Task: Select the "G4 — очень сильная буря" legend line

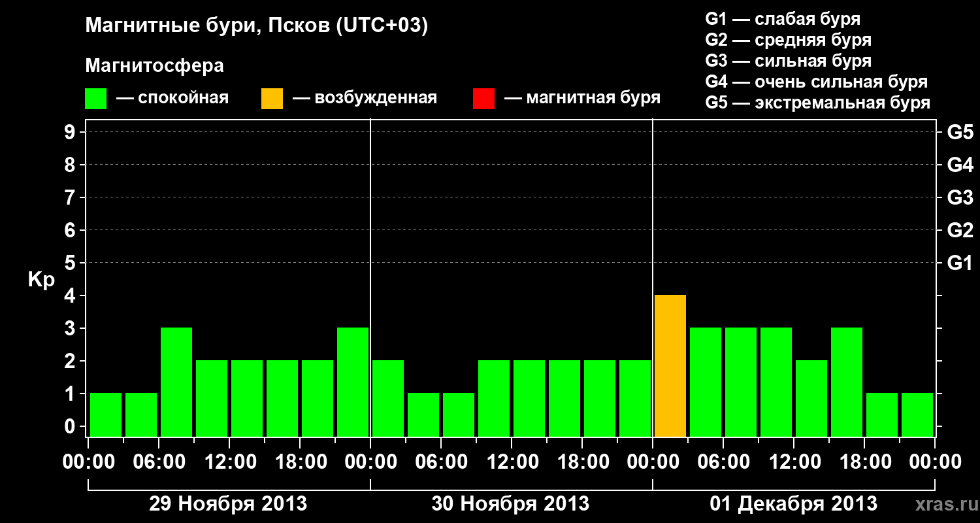Action: point(817,82)
